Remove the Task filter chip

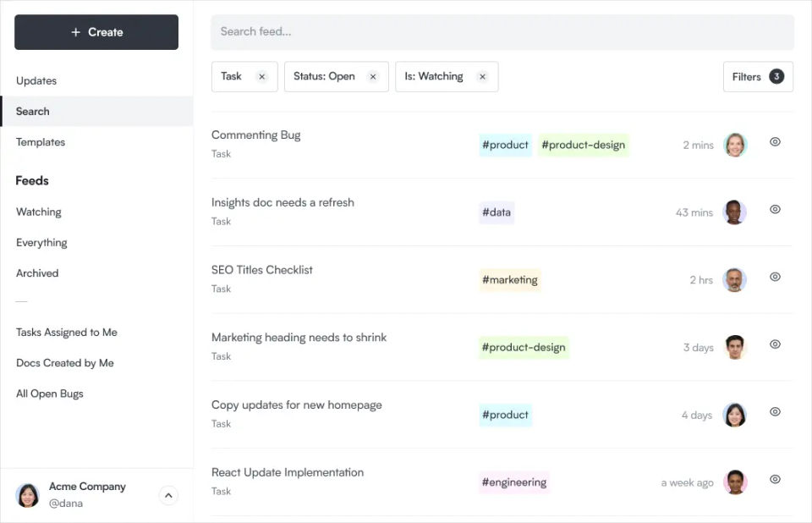pyautogui.click(x=261, y=77)
